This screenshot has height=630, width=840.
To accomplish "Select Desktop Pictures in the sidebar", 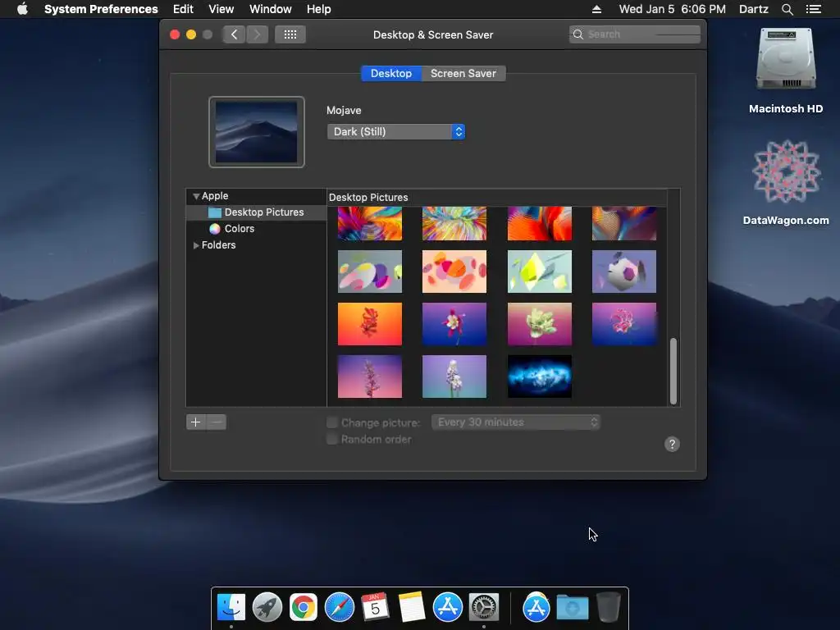I will pyautogui.click(x=256, y=212).
